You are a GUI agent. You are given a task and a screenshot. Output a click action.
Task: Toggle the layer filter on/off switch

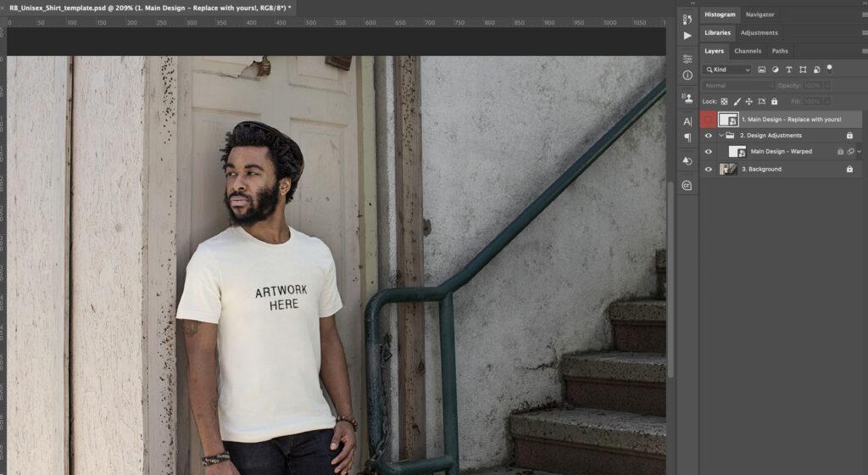829,69
